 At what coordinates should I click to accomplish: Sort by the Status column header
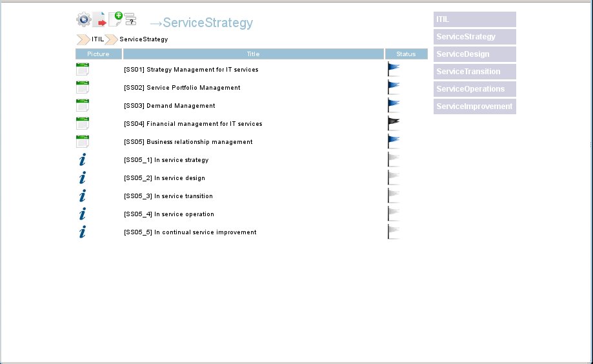tap(406, 54)
